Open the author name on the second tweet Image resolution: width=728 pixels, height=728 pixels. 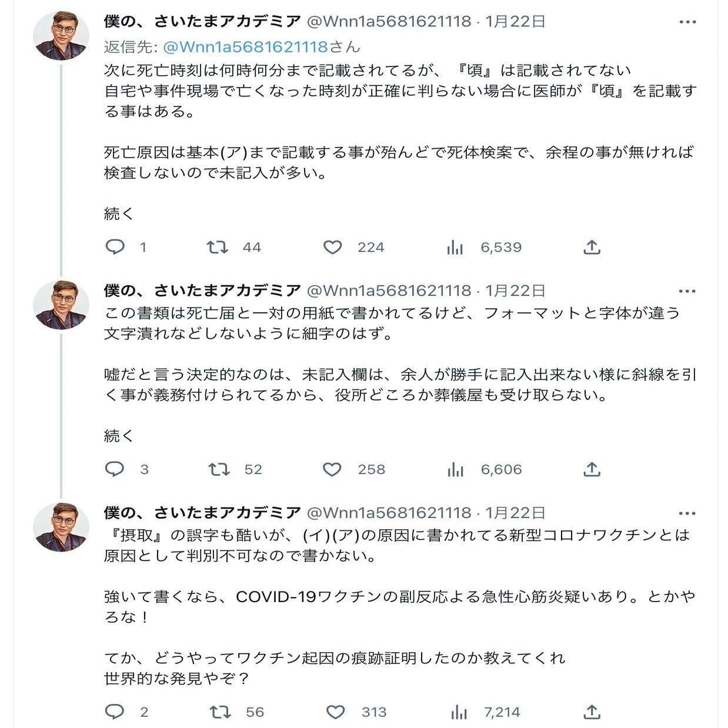pyautogui.click(x=203, y=290)
